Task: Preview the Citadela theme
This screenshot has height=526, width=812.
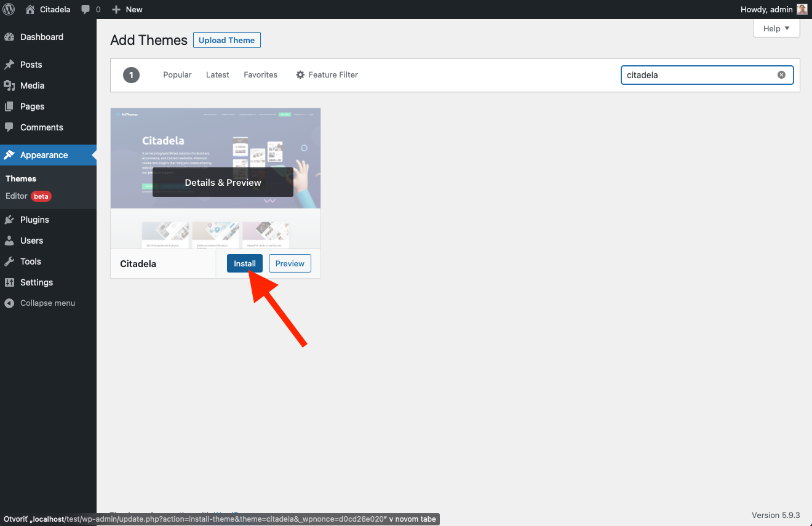Action: point(290,263)
